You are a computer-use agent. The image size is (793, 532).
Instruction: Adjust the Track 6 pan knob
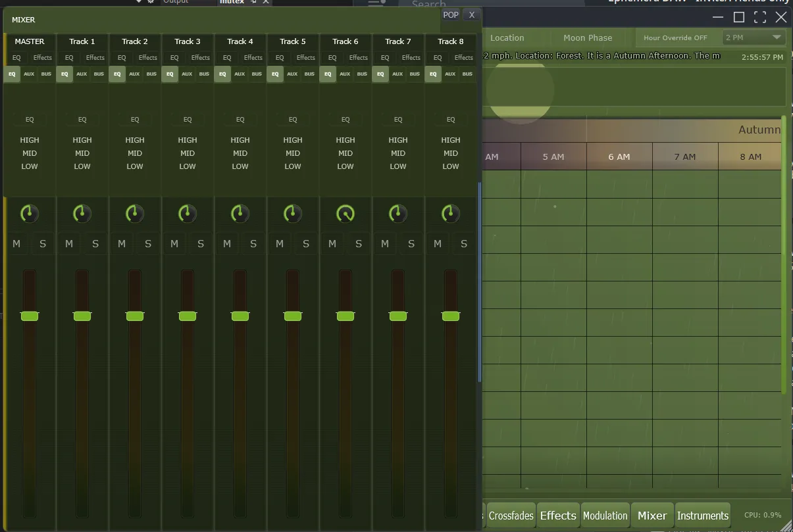point(345,213)
